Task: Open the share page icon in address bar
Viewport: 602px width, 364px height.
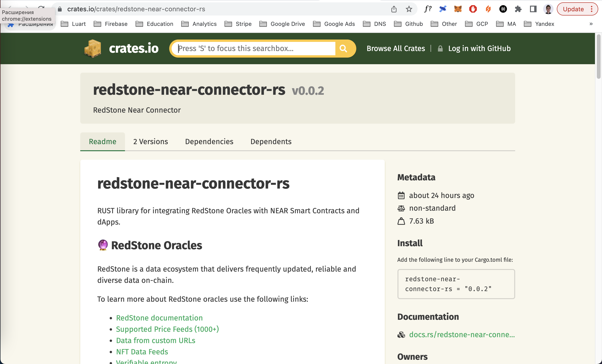Action: [x=393, y=9]
